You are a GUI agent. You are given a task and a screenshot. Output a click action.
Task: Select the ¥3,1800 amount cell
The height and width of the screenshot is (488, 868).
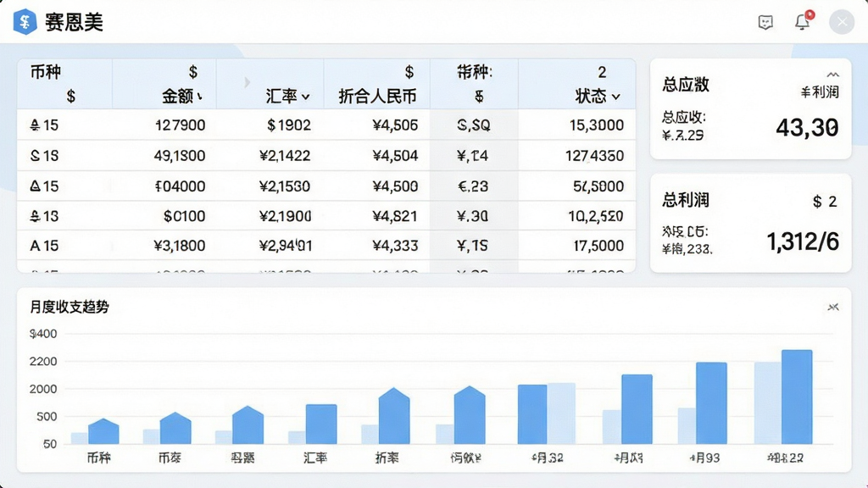180,246
